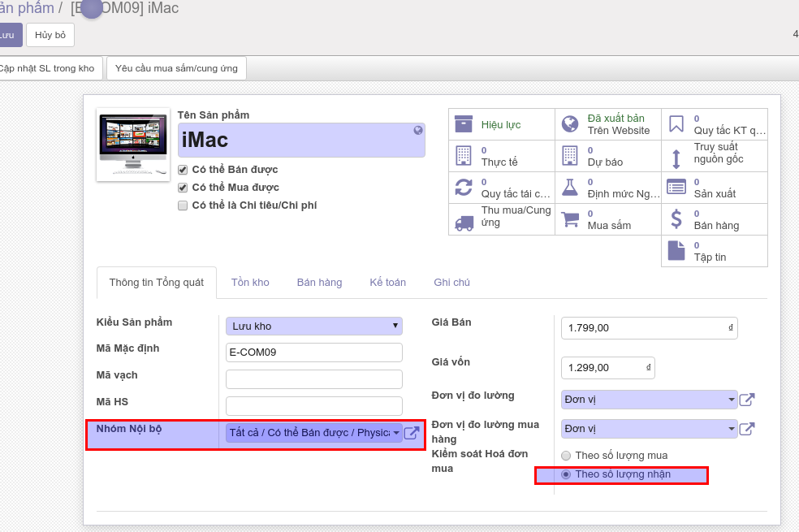This screenshot has width=799, height=532.
Task: Click the Giá vốn 1.299,00 field
Action: [608, 368]
